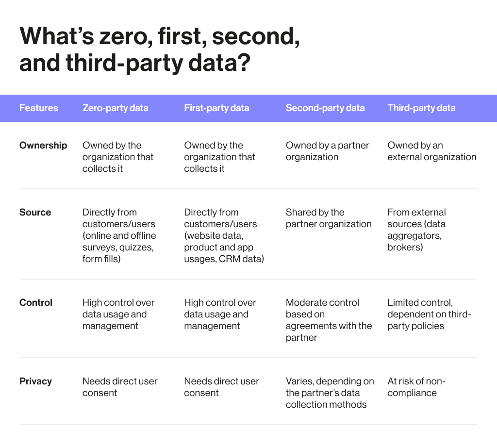Click the "Limited control" third-party cell
Image resolution: width=497 pixels, height=448 pixels.
point(429,314)
